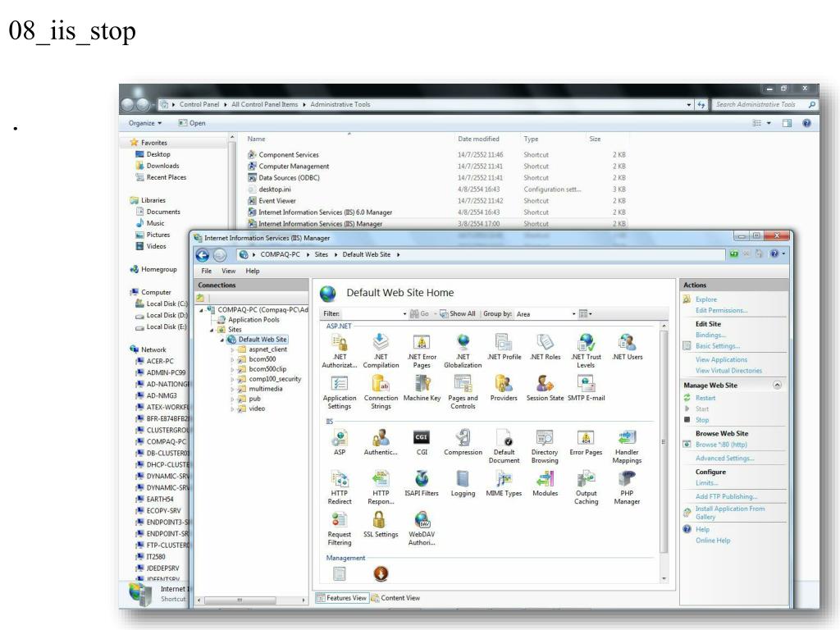Viewport: 840px width, 630px height.
Task: Click the Explore action link
Action: (706, 300)
